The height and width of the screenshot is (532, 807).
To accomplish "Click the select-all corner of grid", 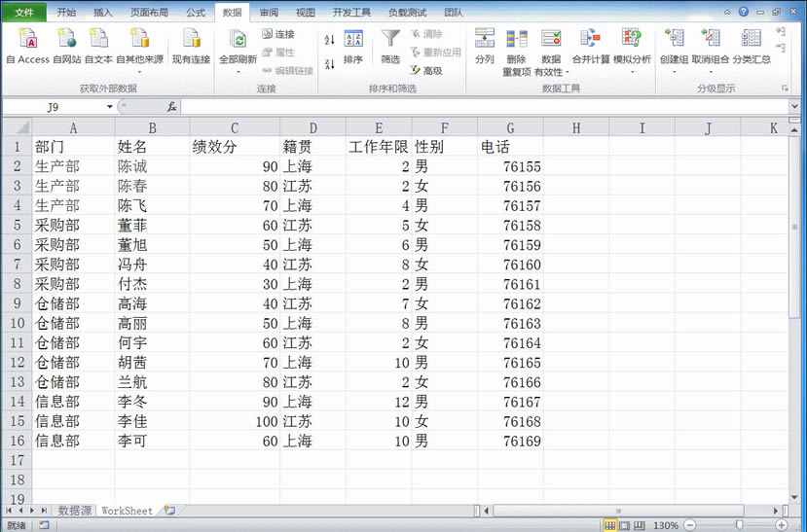I will click(x=17, y=127).
